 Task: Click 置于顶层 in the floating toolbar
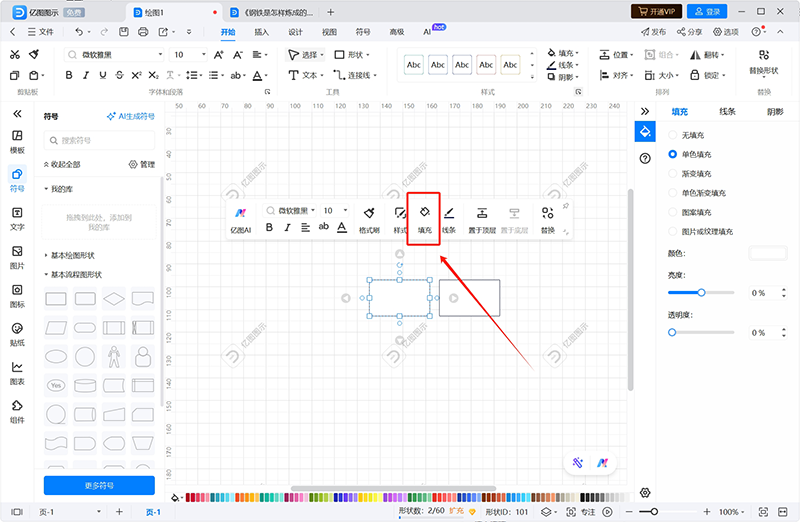[x=482, y=219]
